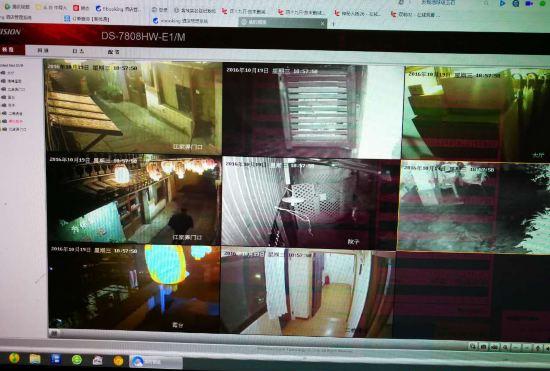550x371 pixels.
Task: Click the green round browser icon on taskbar
Action: click(77, 359)
